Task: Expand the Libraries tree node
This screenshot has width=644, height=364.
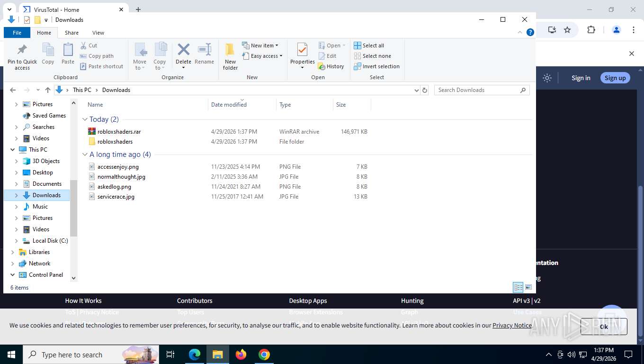Action: tap(13, 252)
